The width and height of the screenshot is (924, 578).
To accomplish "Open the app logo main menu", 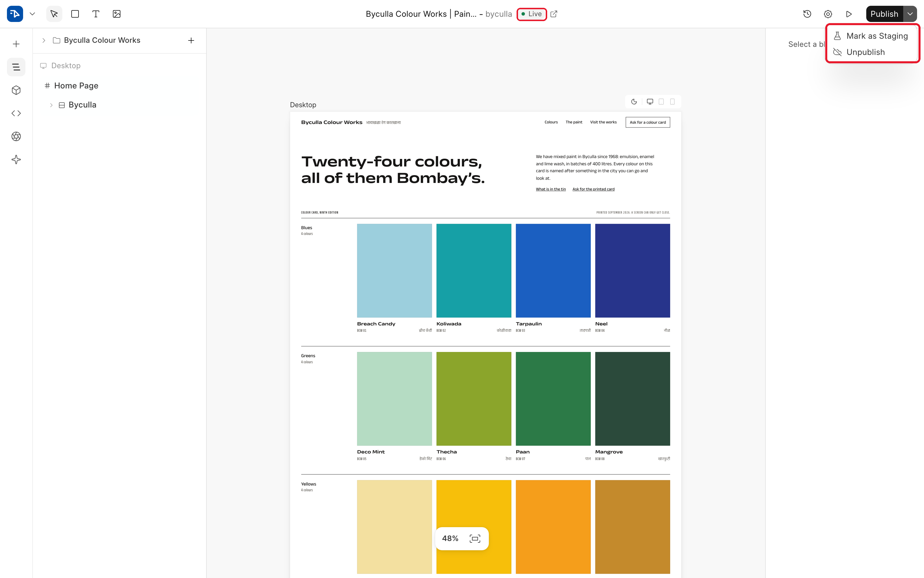I will point(15,14).
